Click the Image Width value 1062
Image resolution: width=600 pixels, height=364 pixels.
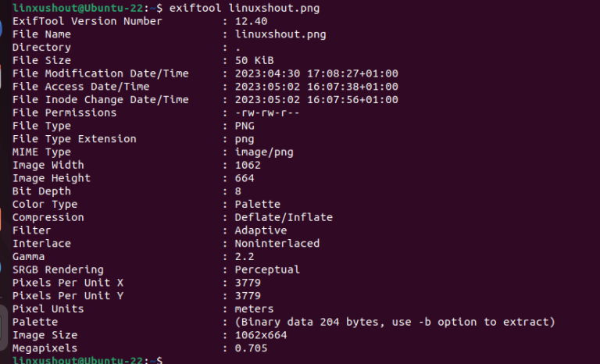pos(248,165)
